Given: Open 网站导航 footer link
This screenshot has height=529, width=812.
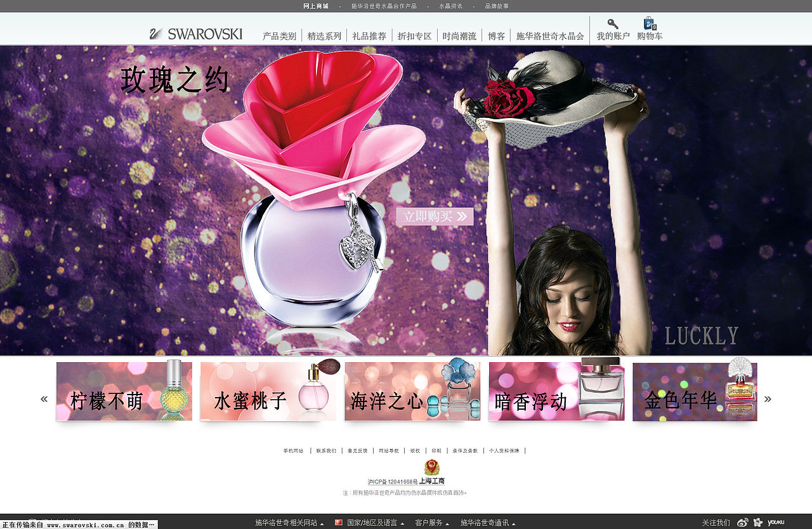Looking at the screenshot, I should [x=389, y=451].
